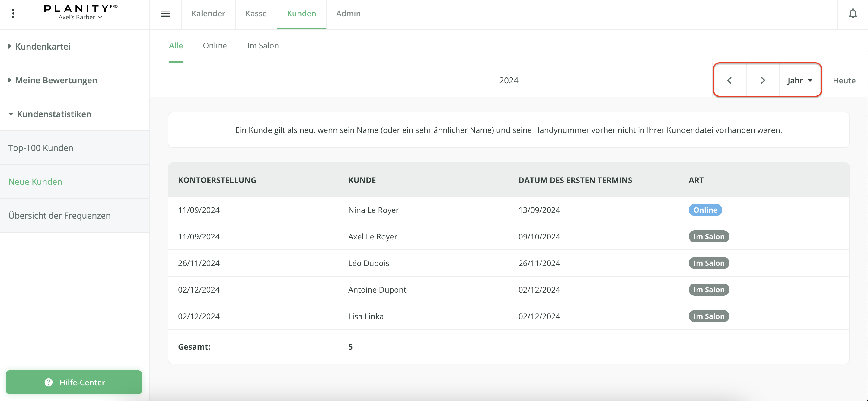Switch to the Kalender tab
This screenshot has width=868, height=401.
(208, 14)
